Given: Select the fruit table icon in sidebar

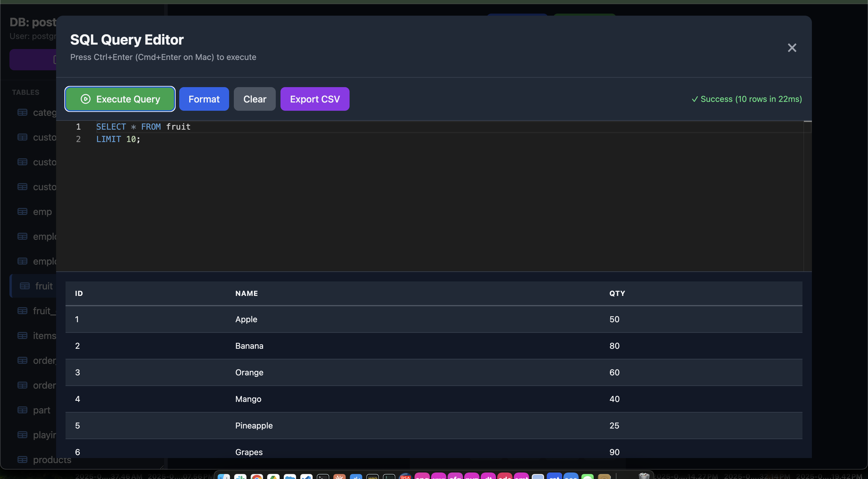Looking at the screenshot, I should (25, 286).
